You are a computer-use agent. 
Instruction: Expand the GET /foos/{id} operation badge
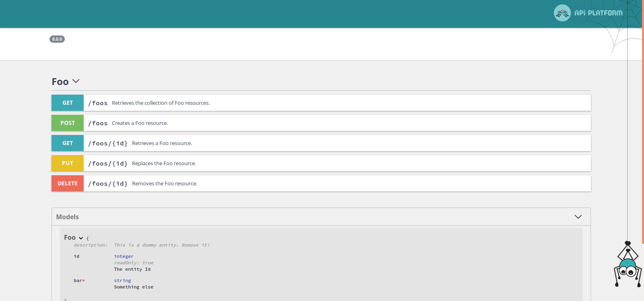coord(68,143)
